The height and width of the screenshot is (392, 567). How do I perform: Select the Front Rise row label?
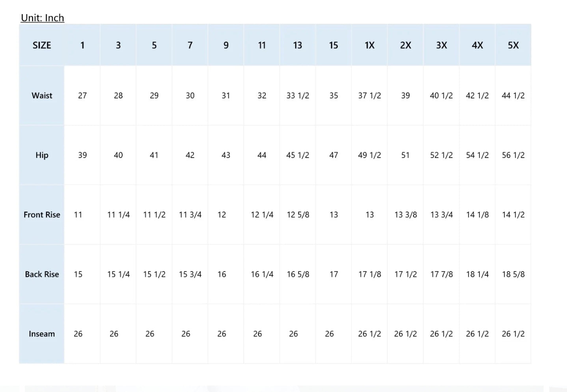tap(42, 215)
